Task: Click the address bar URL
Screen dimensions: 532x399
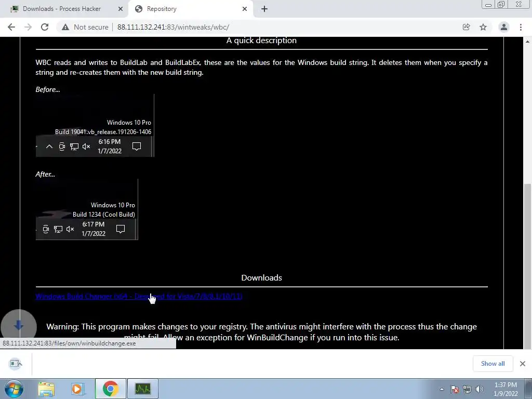Action: [173, 27]
